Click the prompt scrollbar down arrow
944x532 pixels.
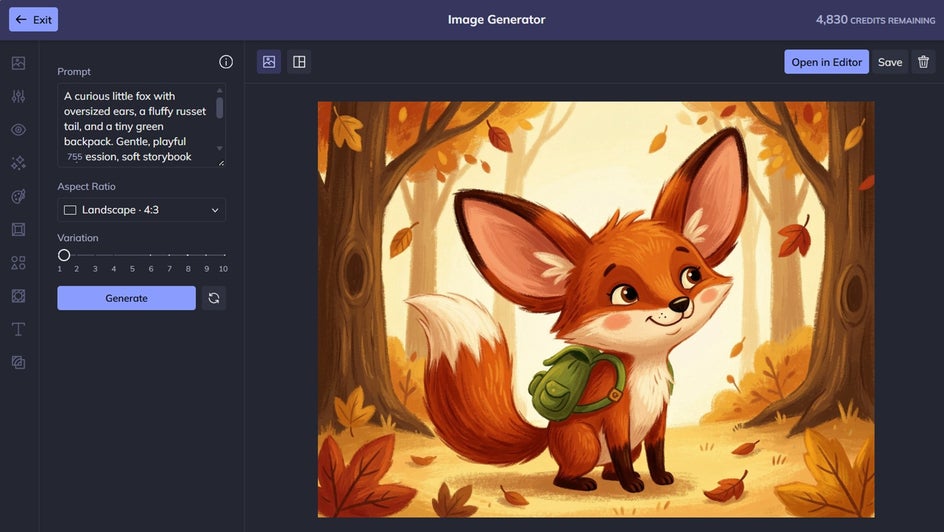point(220,148)
